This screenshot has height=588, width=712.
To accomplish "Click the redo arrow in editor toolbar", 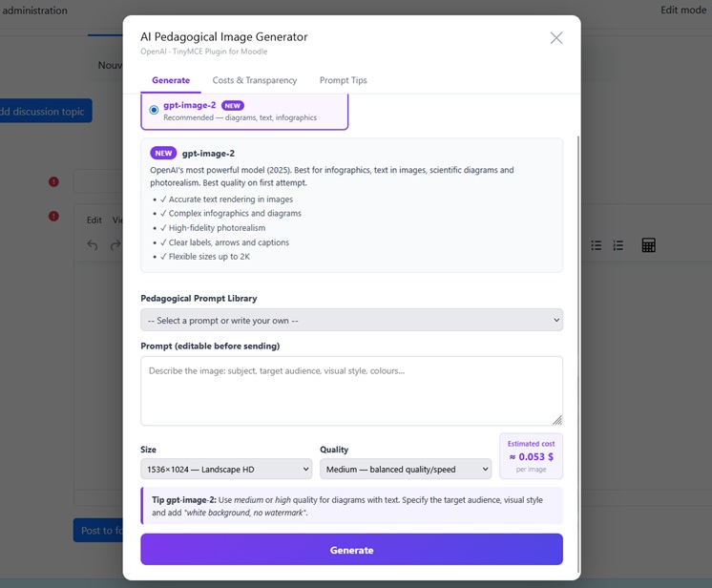I will [x=115, y=245].
